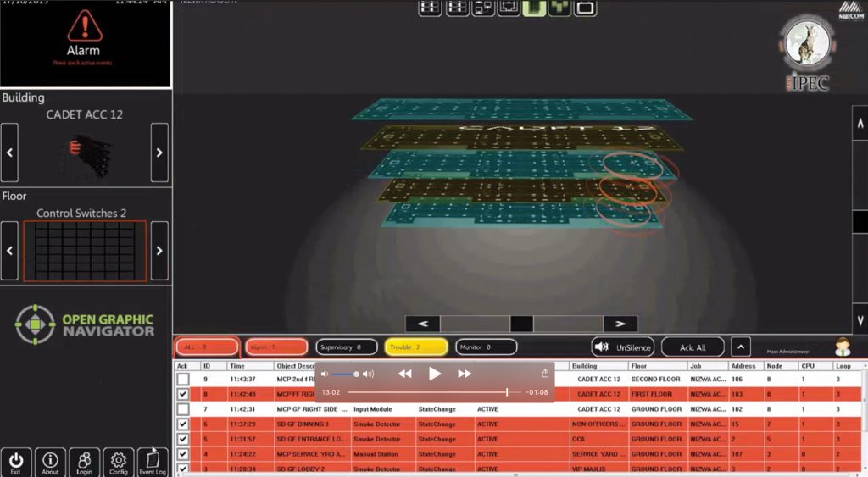Rotate 3D view left with < button

coord(423,324)
